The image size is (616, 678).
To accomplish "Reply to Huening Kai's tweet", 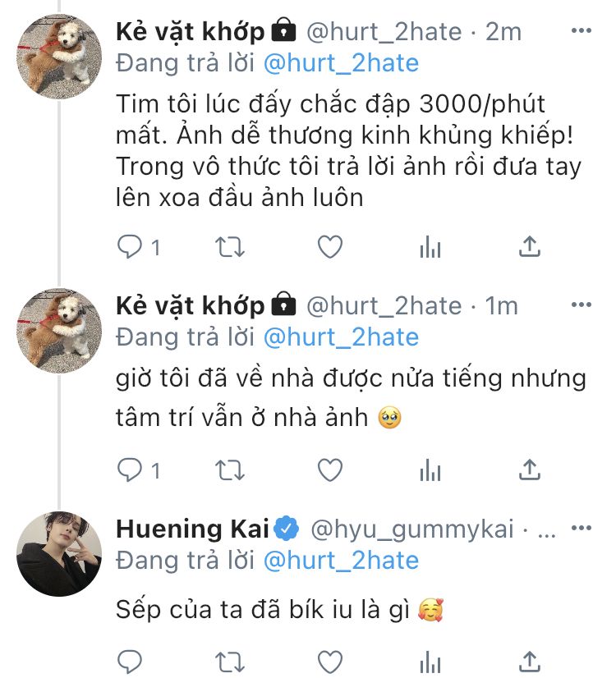I will pyautogui.click(x=130, y=661).
